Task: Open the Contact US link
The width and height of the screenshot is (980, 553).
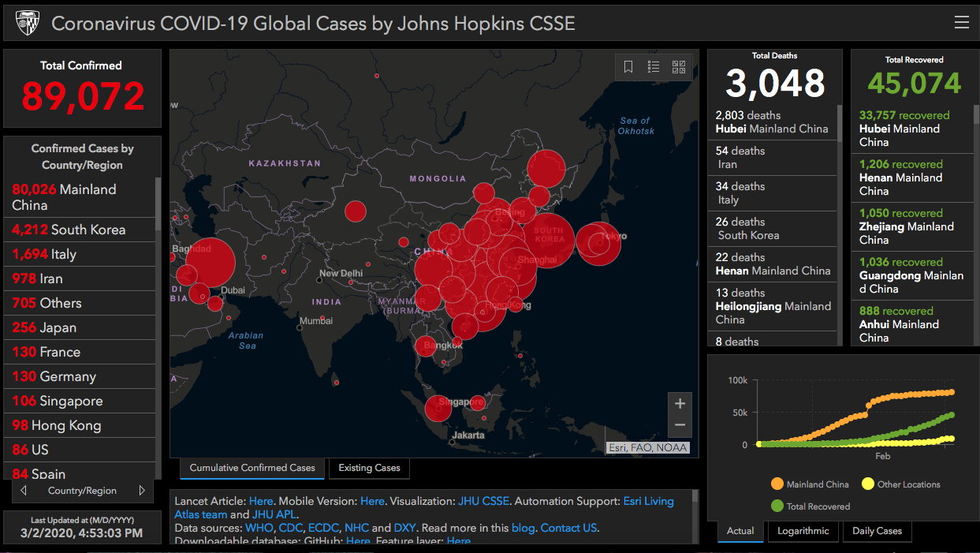Action: pyautogui.click(x=568, y=528)
